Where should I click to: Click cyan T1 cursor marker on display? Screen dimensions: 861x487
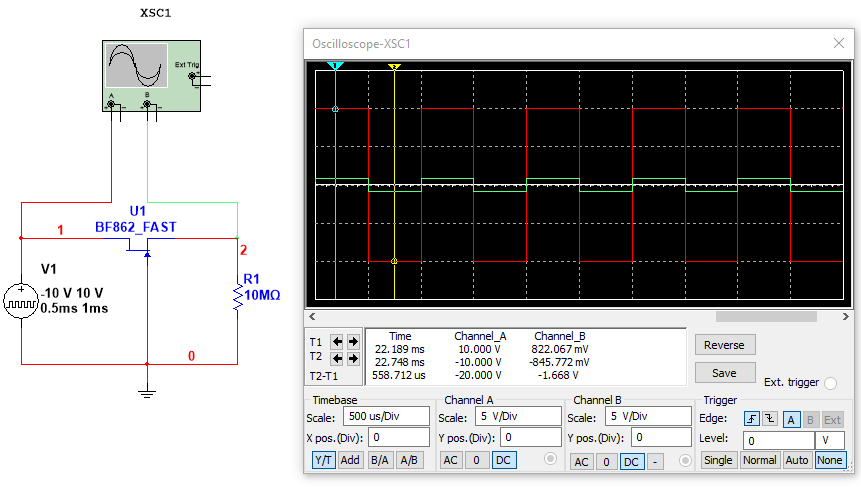(335, 66)
